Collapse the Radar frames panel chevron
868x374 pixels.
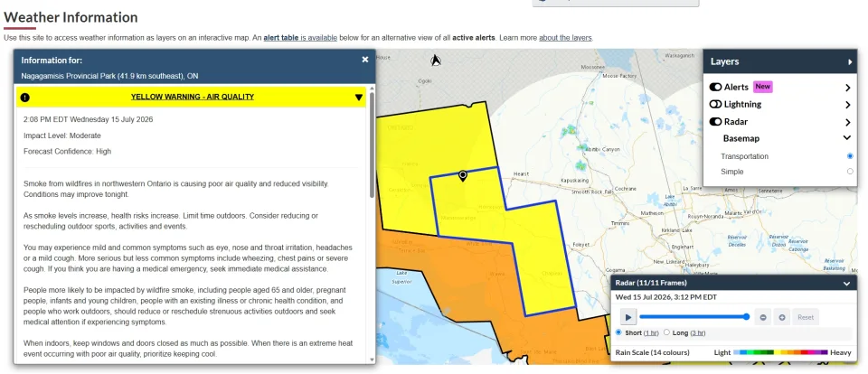[846, 284]
